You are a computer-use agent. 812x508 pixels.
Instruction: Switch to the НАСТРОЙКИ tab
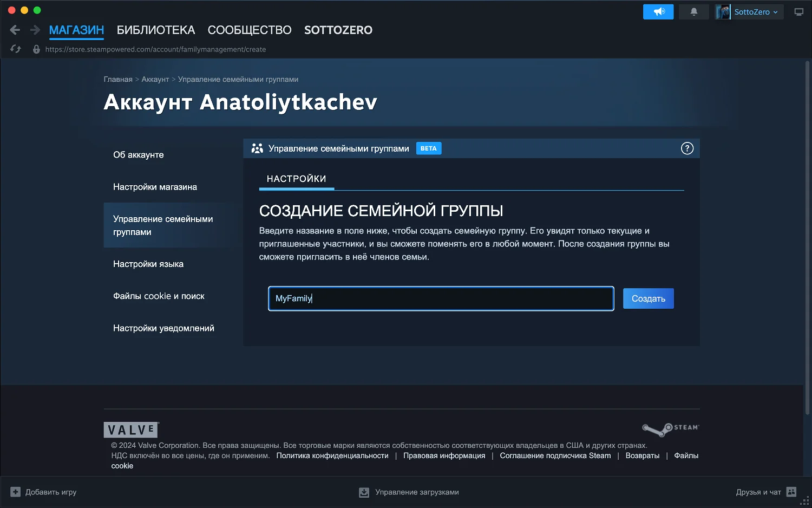tap(297, 179)
